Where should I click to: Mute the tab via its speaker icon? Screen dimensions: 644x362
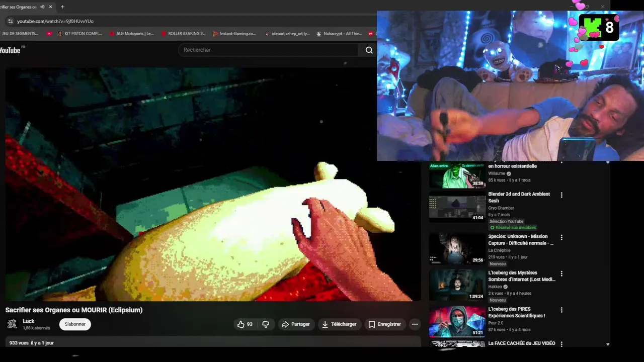click(42, 7)
